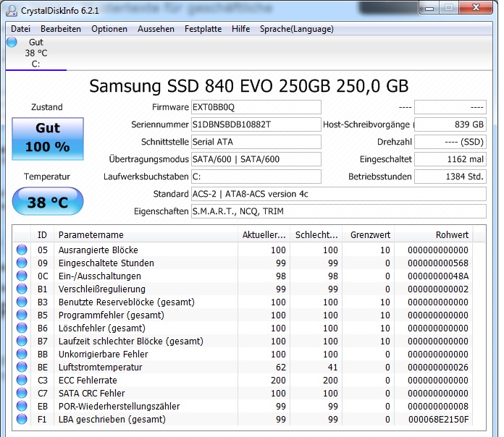This screenshot has height=437, width=504.
Task: Select the POR-Wiederherstellungszähler parameter name
Action: click(x=119, y=406)
